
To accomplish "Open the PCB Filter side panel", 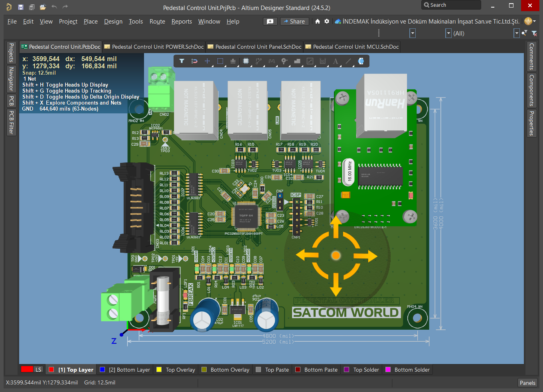I will (x=12, y=122).
